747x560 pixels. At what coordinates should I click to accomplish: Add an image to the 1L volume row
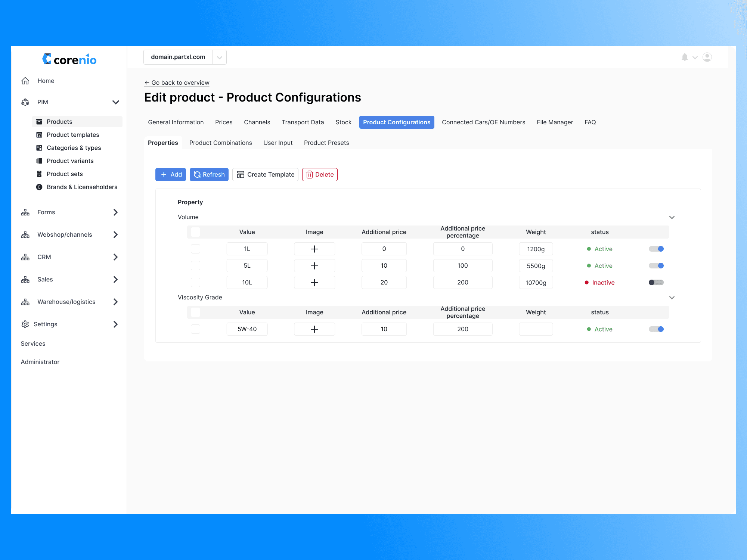pos(314,249)
